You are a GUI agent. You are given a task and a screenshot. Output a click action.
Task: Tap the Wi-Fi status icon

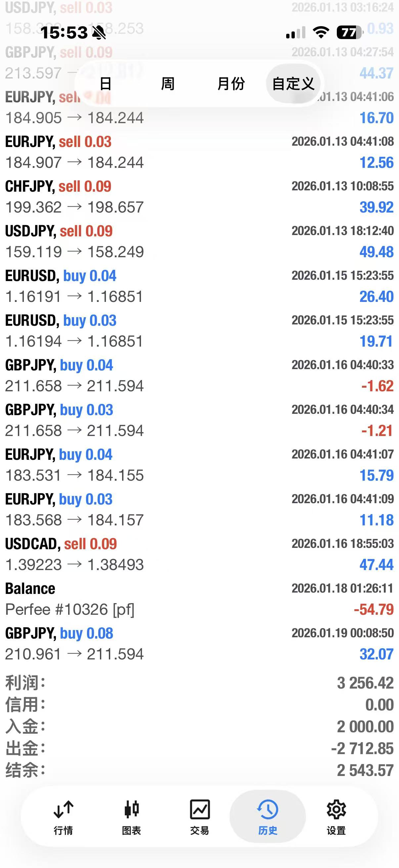click(321, 32)
